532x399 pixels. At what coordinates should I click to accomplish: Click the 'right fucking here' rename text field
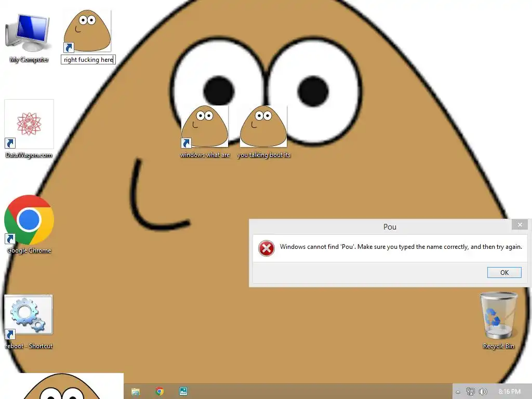(88, 60)
